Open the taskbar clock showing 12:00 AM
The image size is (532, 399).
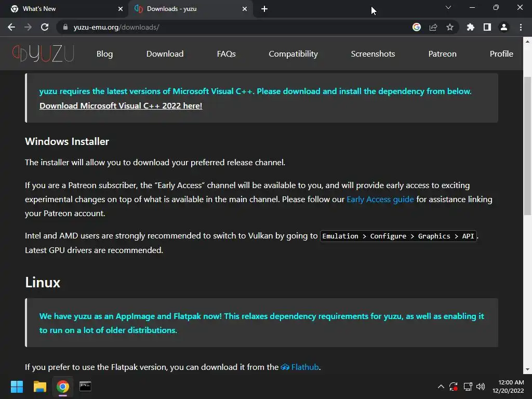[508, 387]
